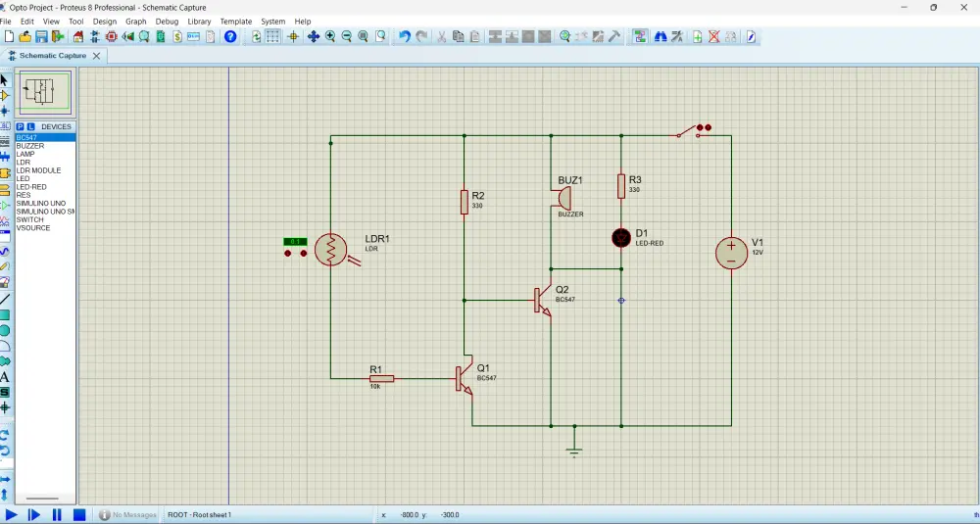The height and width of the screenshot is (524, 980).
Task: Undo the last action with the blue arrow
Action: 405,37
